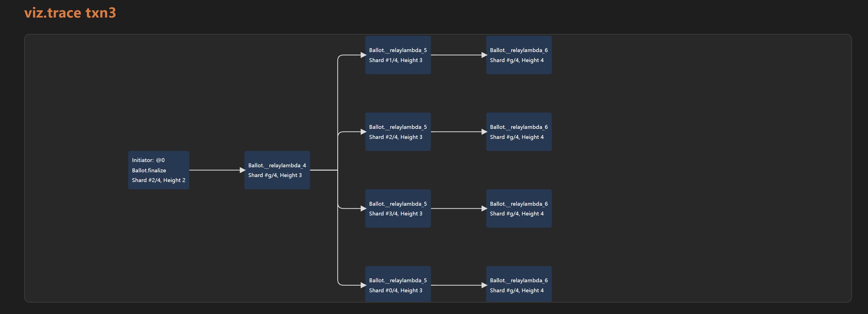Click the viz.trace txn3 heading

[x=70, y=13]
